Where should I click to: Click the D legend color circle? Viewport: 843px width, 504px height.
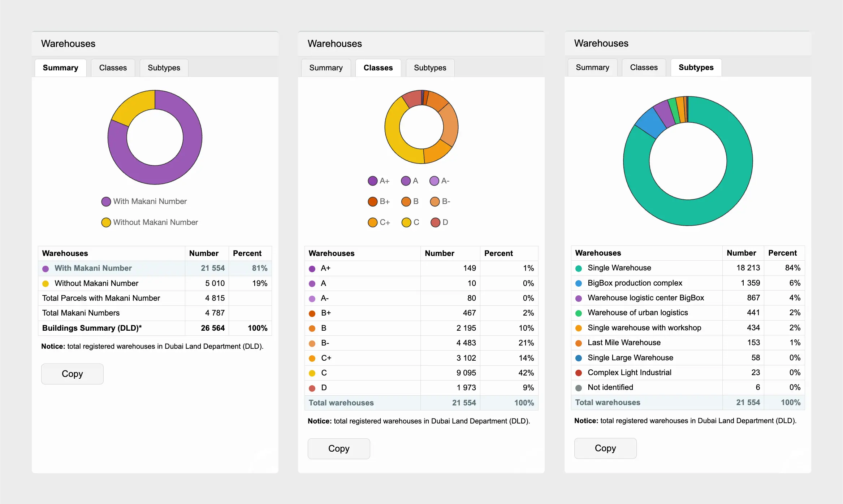pos(435,222)
